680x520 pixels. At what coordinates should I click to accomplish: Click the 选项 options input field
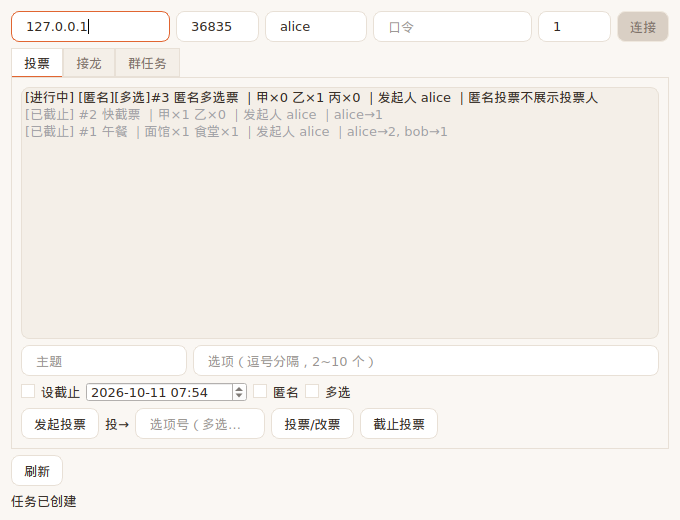426,361
